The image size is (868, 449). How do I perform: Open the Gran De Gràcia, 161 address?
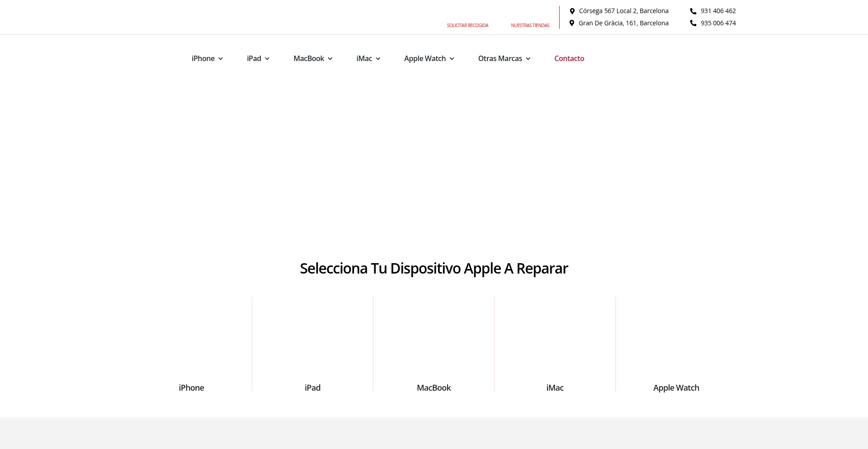(623, 23)
